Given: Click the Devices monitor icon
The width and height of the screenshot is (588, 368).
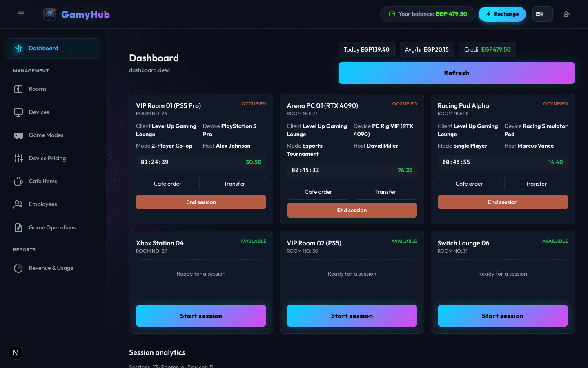Looking at the screenshot, I should [18, 112].
